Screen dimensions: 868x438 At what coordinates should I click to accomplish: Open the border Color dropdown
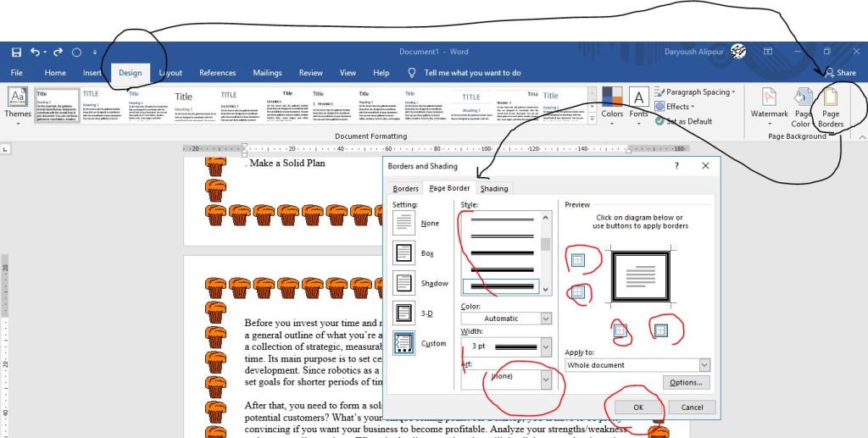point(545,319)
